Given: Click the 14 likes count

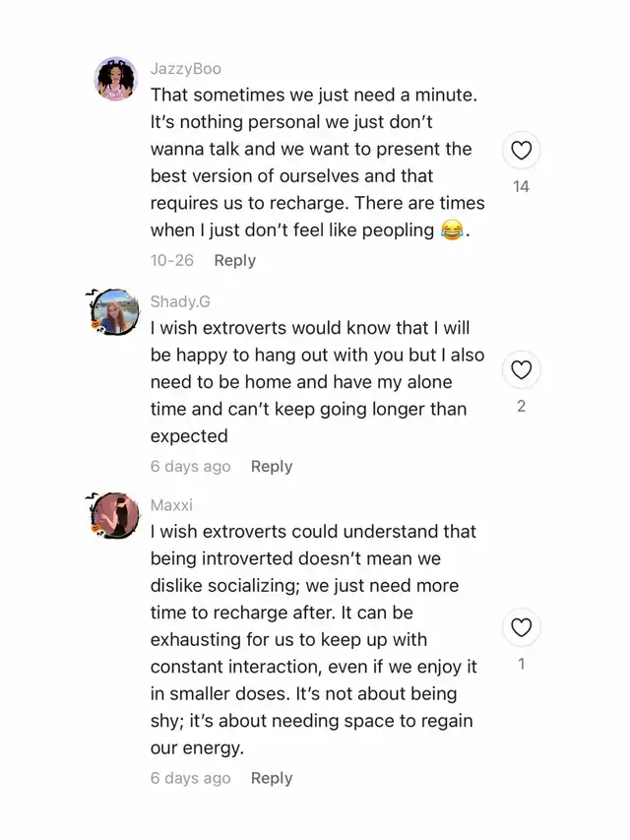Looking at the screenshot, I should [522, 186].
